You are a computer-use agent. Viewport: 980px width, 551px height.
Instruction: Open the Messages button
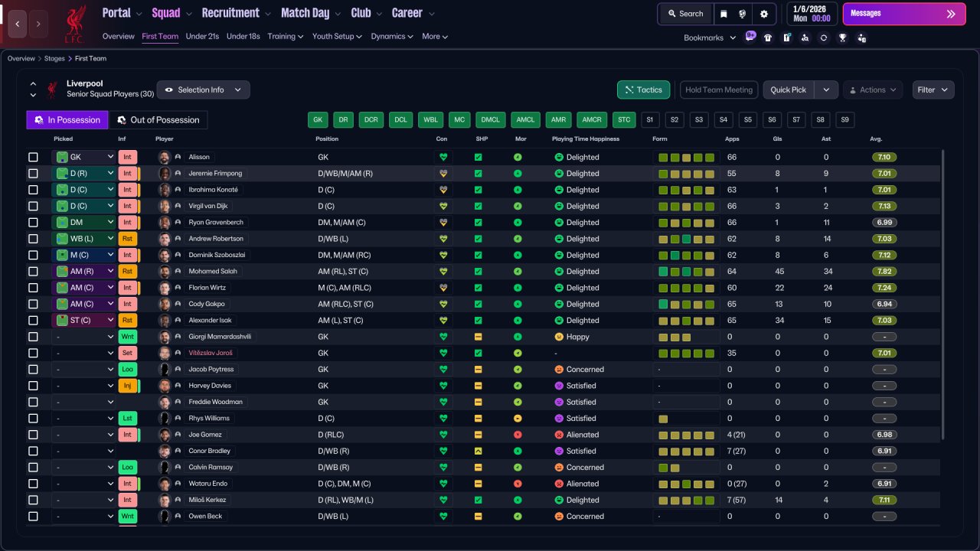[x=904, y=14]
